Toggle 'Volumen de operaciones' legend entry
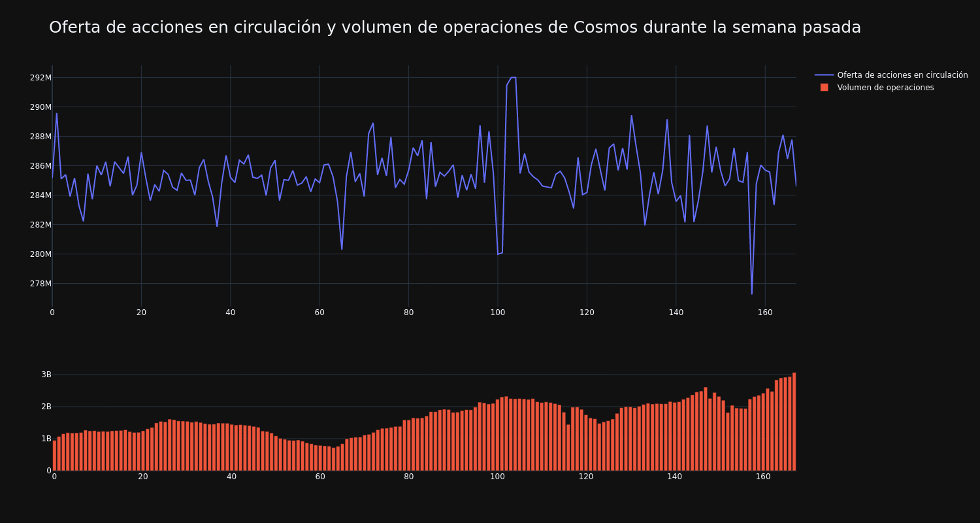This screenshot has height=523, width=980. tap(875, 88)
